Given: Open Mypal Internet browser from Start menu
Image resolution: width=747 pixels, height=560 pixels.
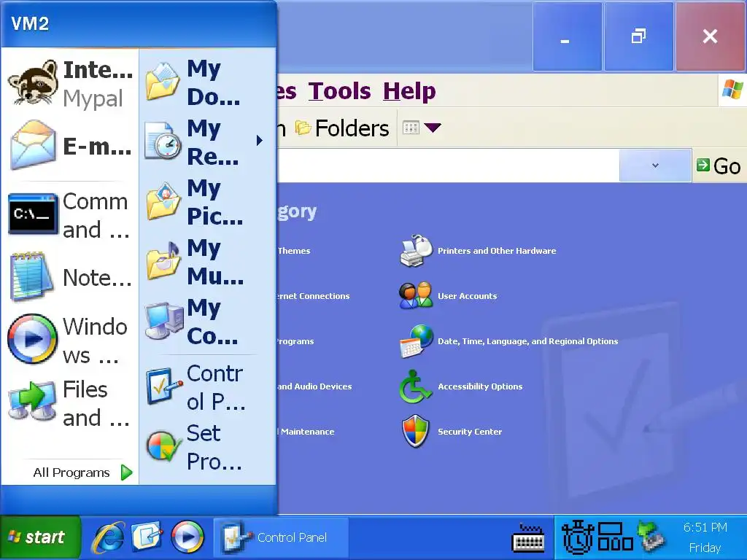Looking at the screenshot, I should pyautogui.click(x=70, y=83).
